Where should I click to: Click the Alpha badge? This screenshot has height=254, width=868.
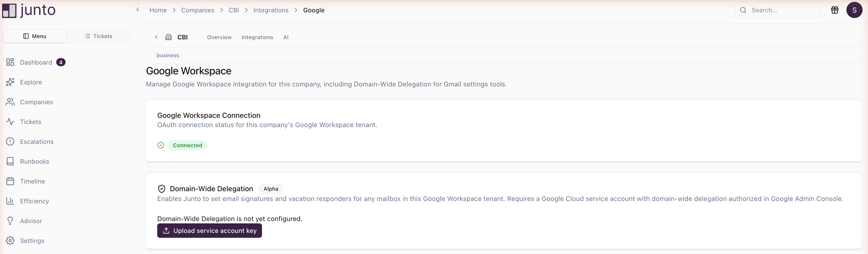point(271,189)
